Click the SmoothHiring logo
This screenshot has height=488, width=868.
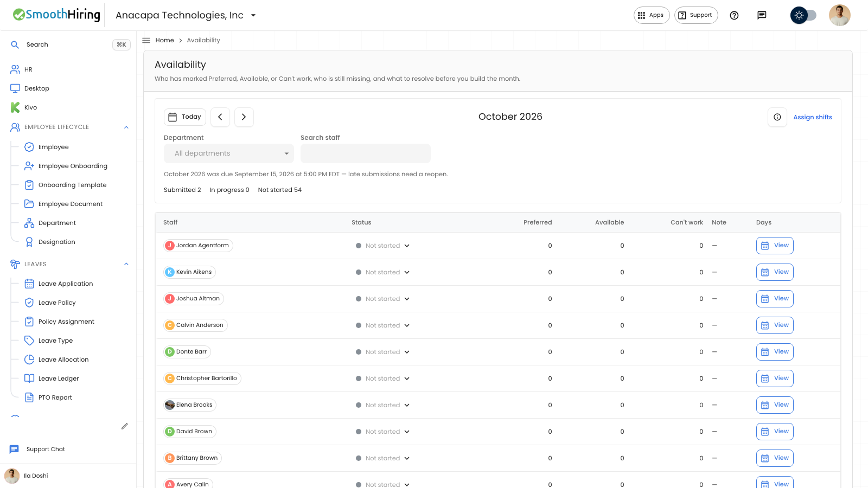point(56,15)
